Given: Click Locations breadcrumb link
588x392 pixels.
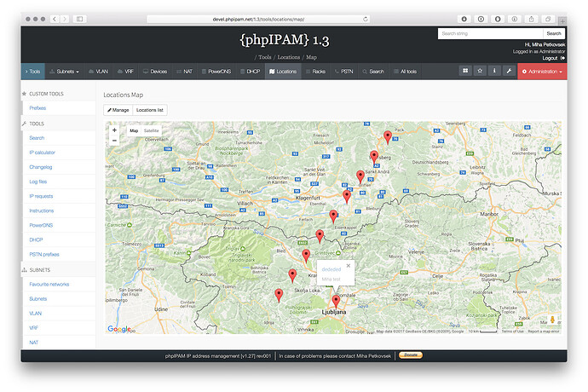Looking at the screenshot, I should tap(288, 57).
